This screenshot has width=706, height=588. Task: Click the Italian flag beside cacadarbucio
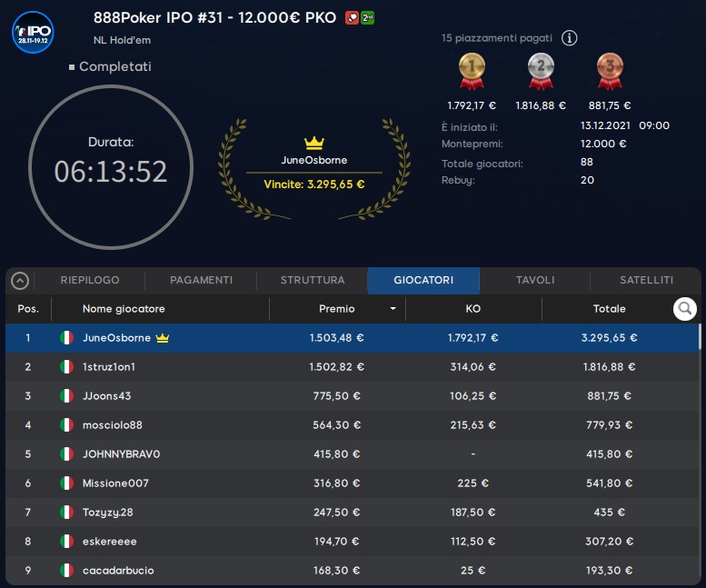(66, 570)
